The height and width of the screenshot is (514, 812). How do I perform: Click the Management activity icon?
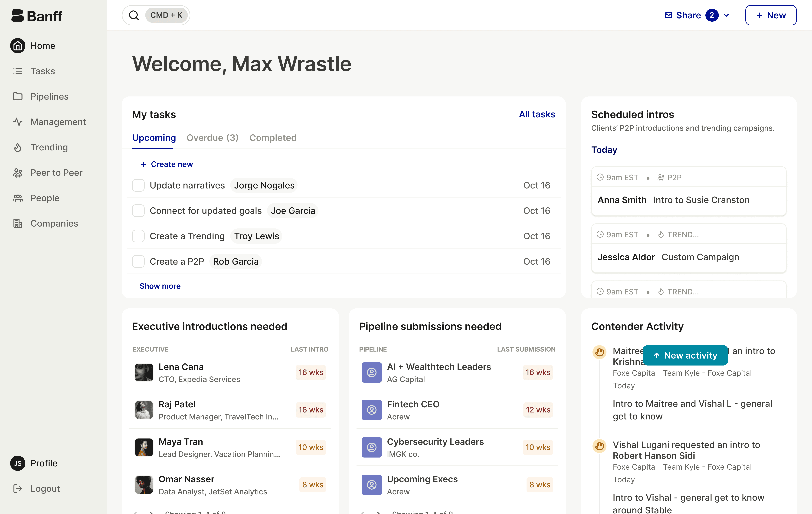(18, 122)
